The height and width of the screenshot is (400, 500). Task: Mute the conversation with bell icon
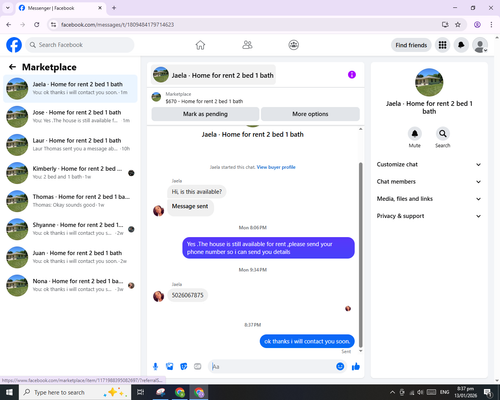tap(415, 134)
